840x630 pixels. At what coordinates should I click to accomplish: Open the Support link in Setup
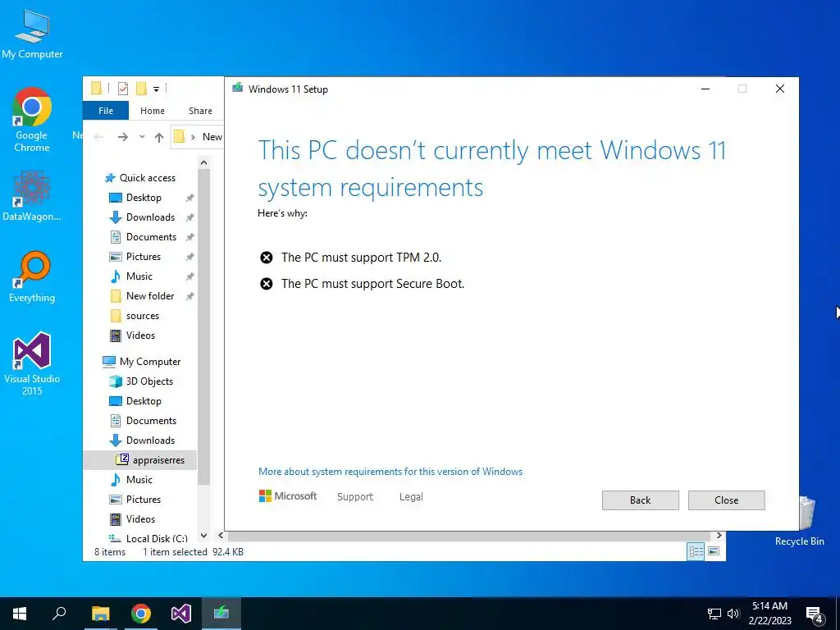pyautogui.click(x=354, y=496)
